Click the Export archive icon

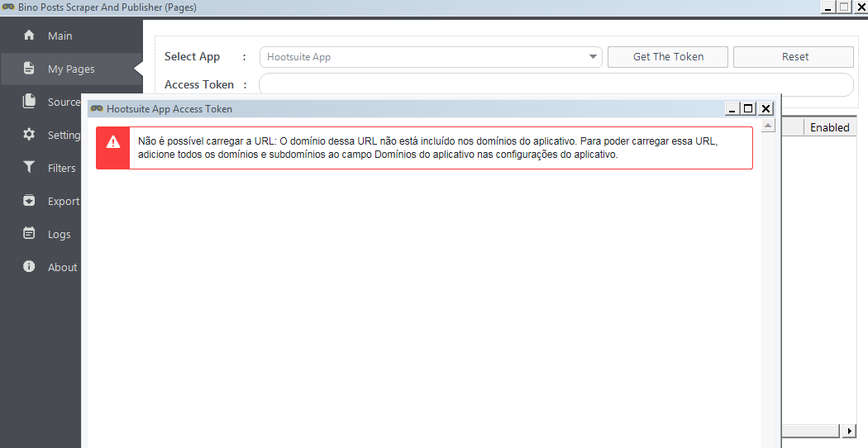(x=29, y=201)
